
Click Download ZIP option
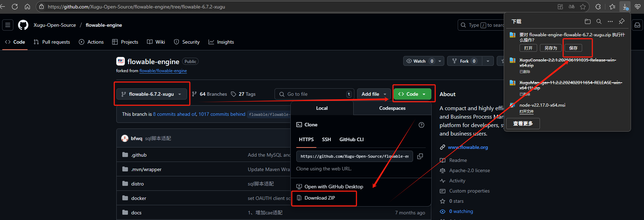point(320,198)
